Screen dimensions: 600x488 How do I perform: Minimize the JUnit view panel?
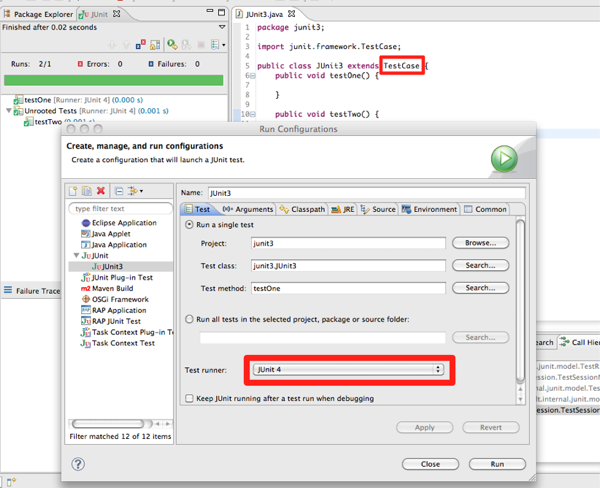[x=210, y=11]
